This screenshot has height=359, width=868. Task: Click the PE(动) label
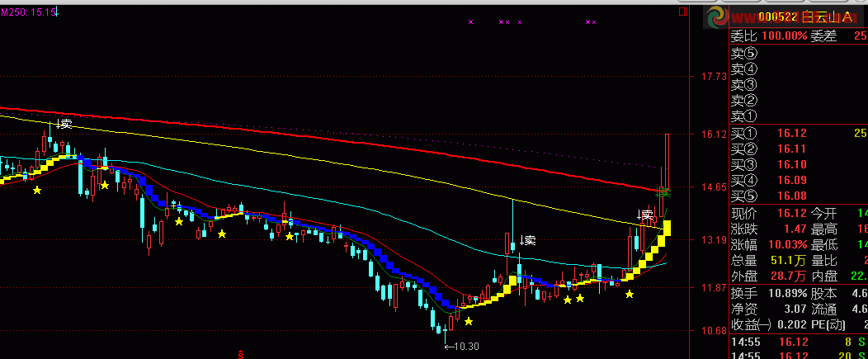[828, 324]
